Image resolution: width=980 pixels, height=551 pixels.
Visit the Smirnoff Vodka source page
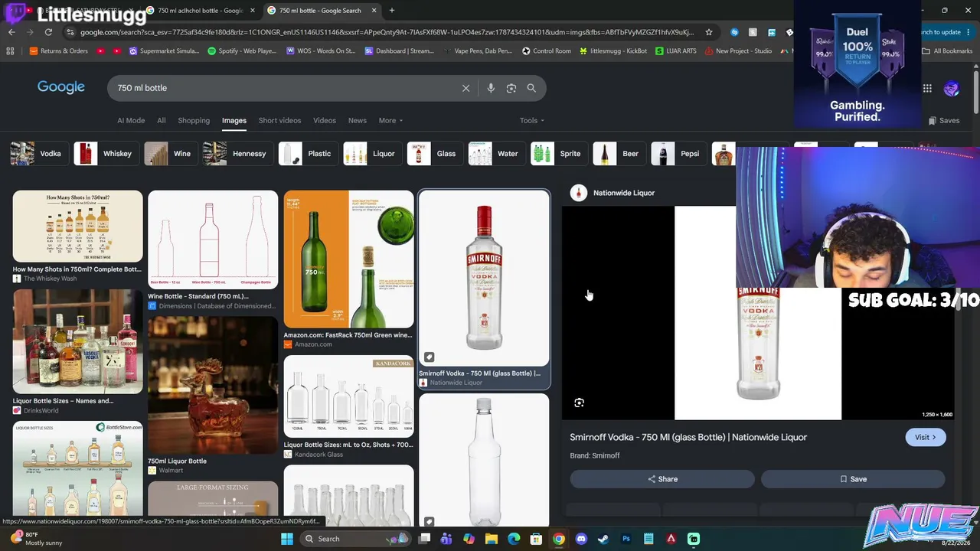coord(926,437)
